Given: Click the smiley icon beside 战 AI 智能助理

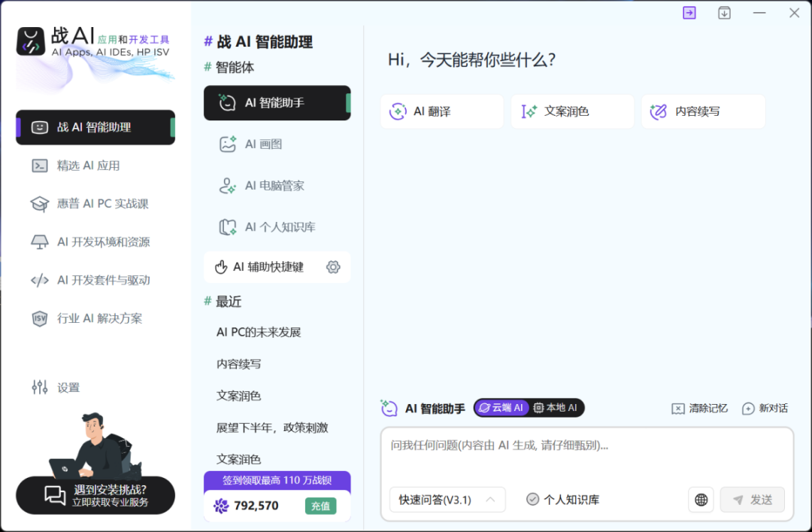Looking at the screenshot, I should tap(40, 127).
